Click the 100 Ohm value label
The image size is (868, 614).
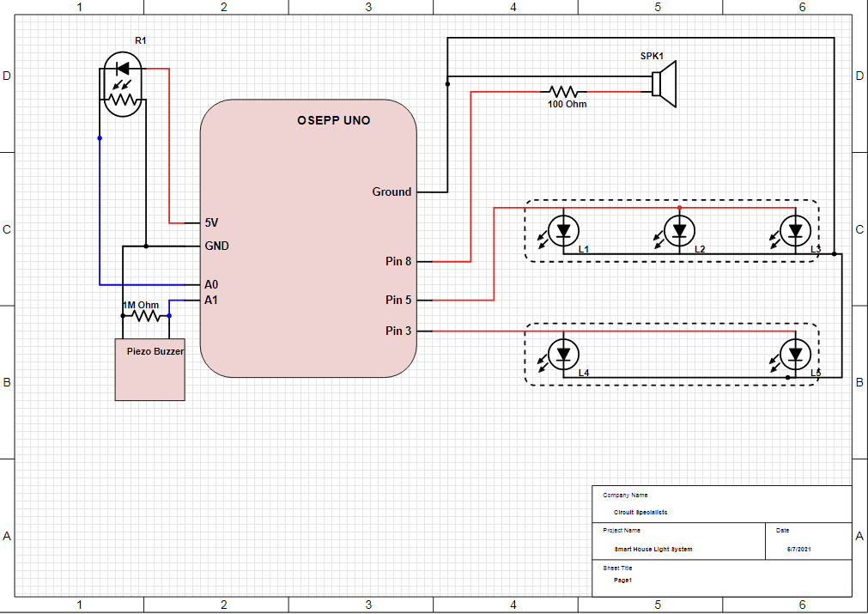pos(567,104)
